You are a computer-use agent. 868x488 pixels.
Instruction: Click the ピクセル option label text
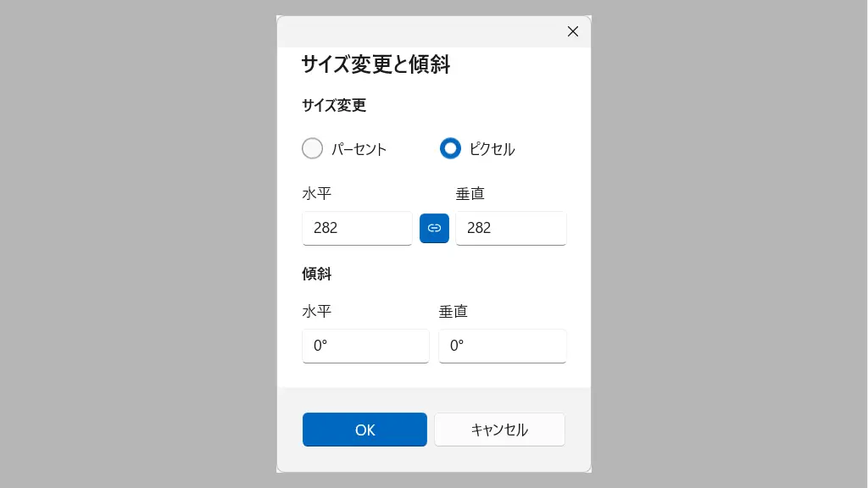(492, 149)
